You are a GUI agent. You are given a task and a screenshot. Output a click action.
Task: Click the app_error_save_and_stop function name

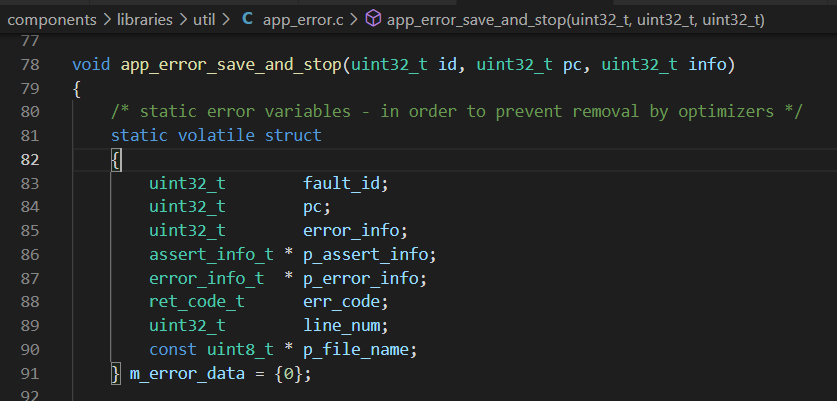coord(231,65)
